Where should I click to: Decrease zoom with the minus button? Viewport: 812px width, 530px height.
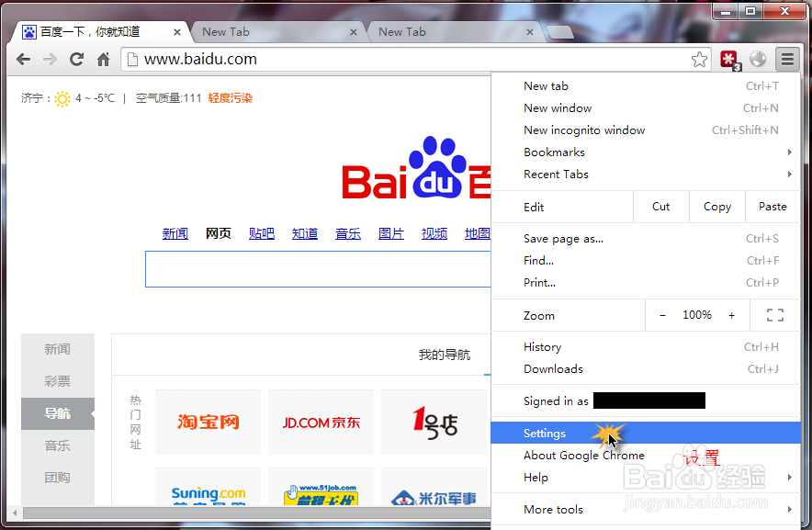[662, 315]
